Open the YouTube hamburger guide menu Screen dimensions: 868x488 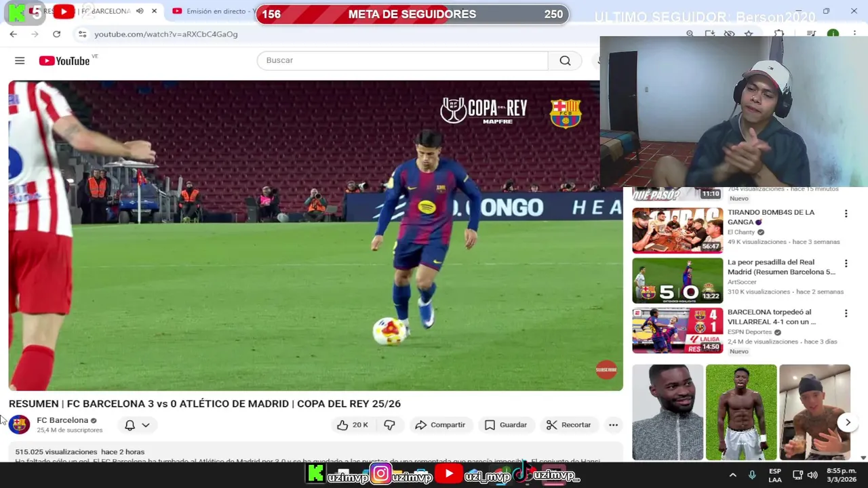[20, 61]
